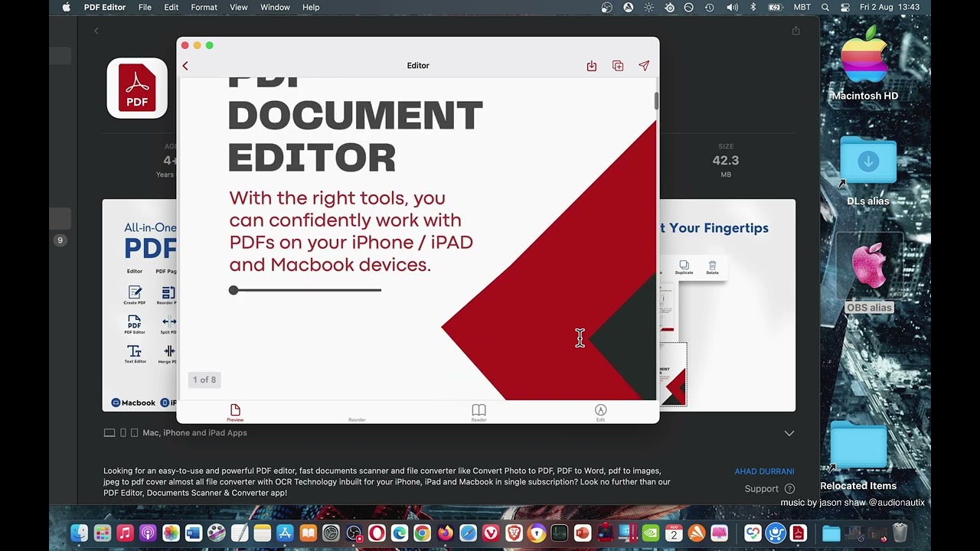Open Calendar from the Dock
Viewport: 980px width, 551px height.
click(674, 533)
